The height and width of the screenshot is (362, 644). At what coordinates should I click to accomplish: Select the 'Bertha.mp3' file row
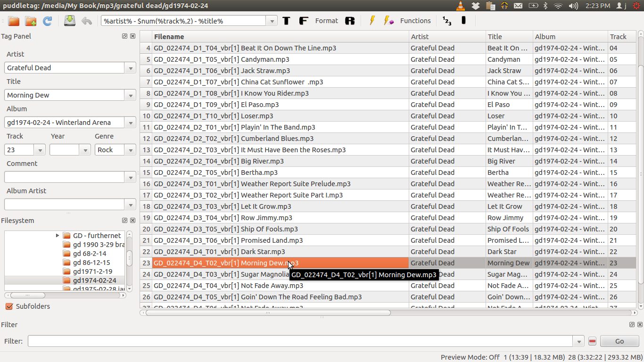[x=281, y=173]
